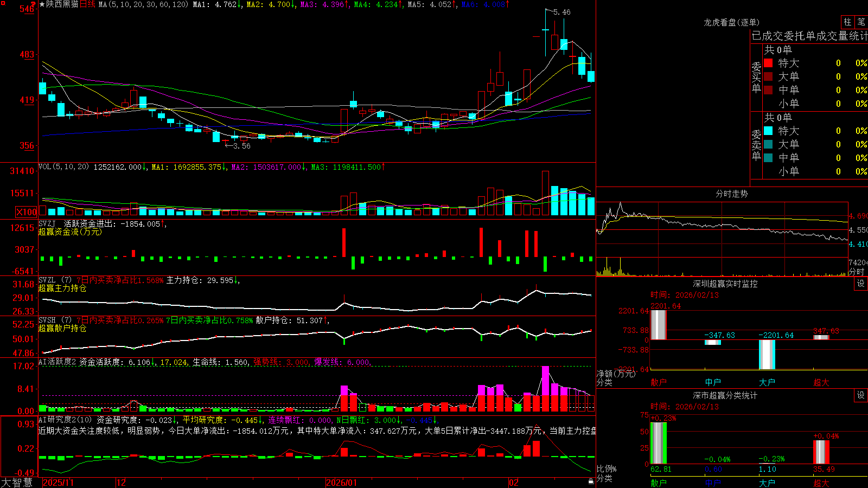The width and height of the screenshot is (868, 488).
Task: Click the 4.690 price on 分时走势 axis
Action: 858,216
